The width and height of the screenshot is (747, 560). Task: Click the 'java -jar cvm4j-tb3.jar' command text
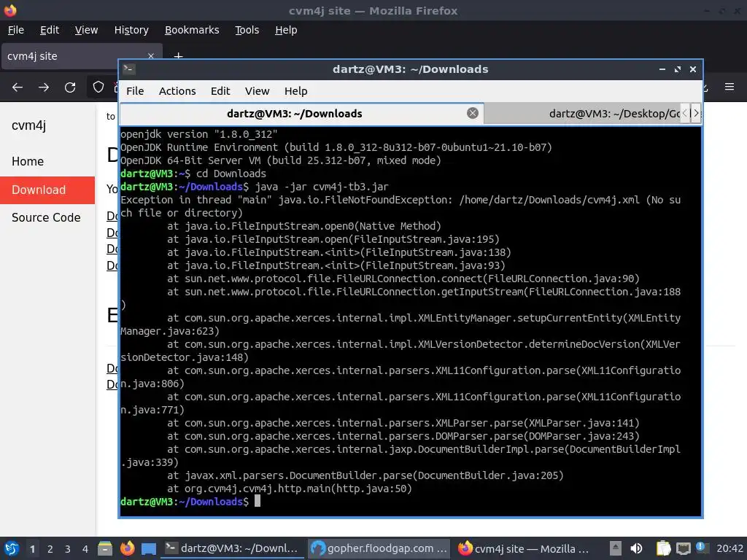322,187
